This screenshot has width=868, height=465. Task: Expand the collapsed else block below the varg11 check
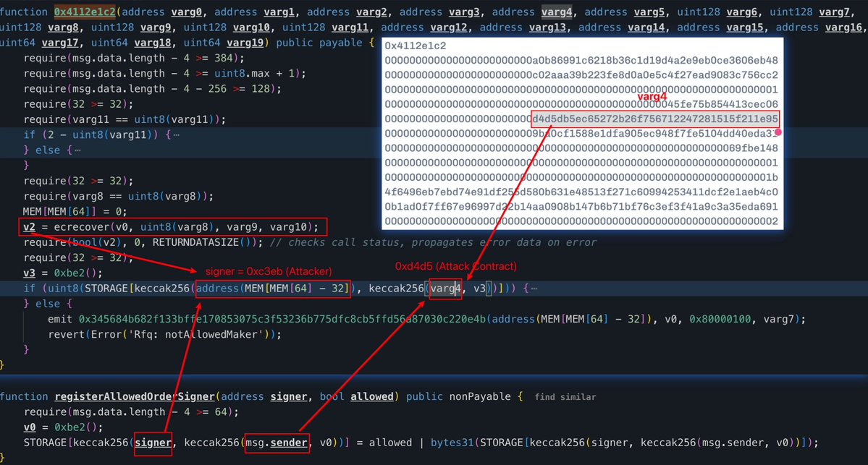[77, 150]
